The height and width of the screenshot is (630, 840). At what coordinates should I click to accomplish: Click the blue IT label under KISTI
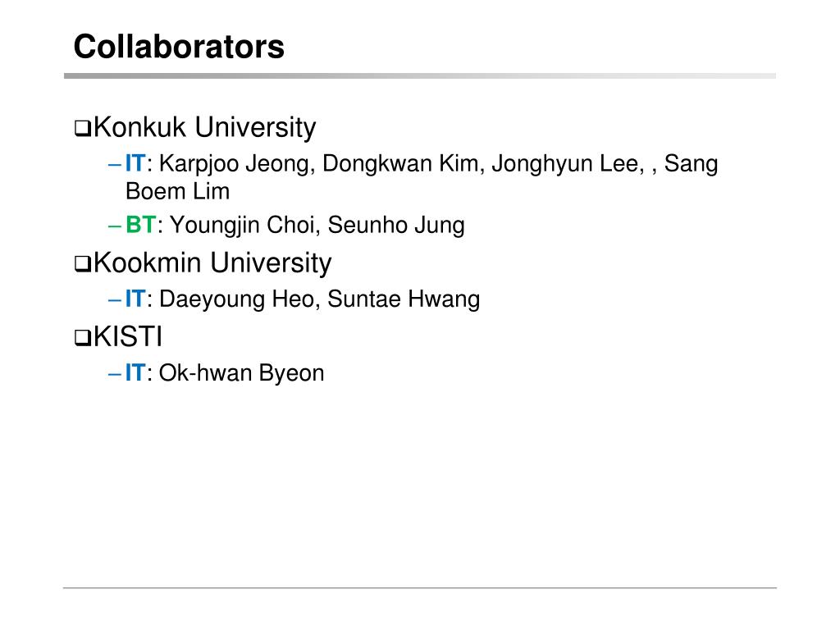pyautogui.click(x=135, y=373)
